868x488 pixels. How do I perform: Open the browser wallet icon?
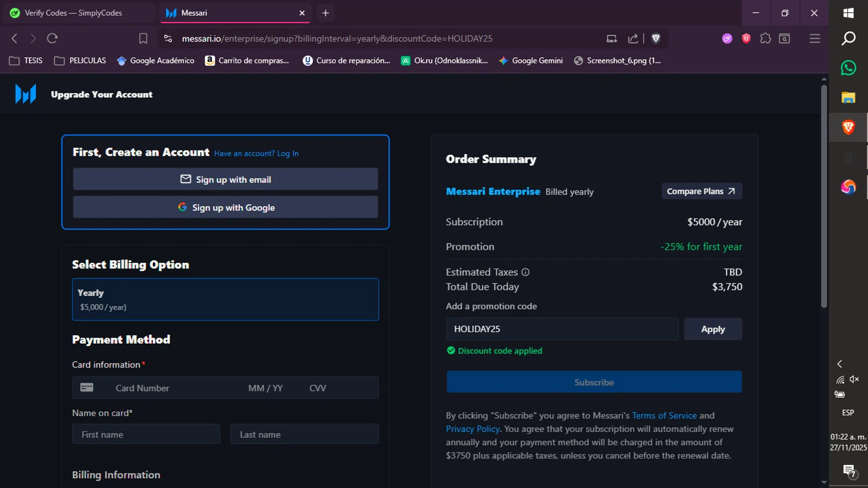tap(785, 38)
